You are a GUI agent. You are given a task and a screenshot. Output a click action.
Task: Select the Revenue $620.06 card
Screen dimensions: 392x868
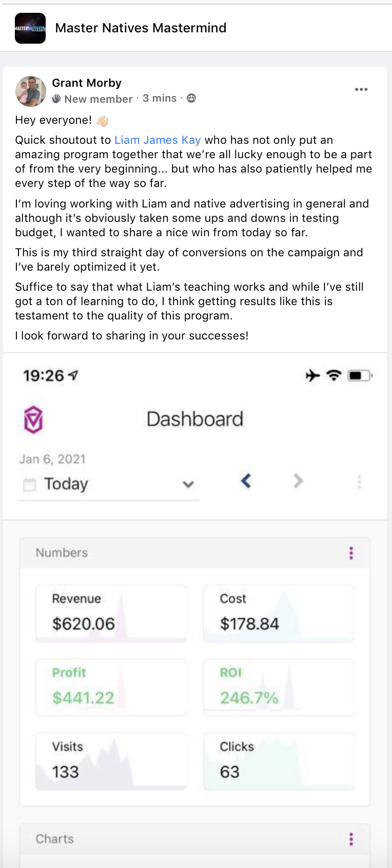[111, 613]
